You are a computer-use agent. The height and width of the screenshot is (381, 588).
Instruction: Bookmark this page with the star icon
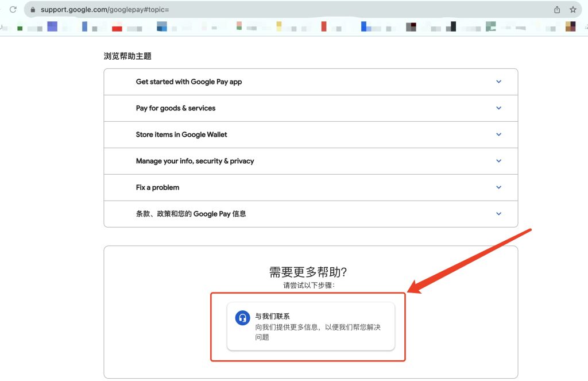572,10
